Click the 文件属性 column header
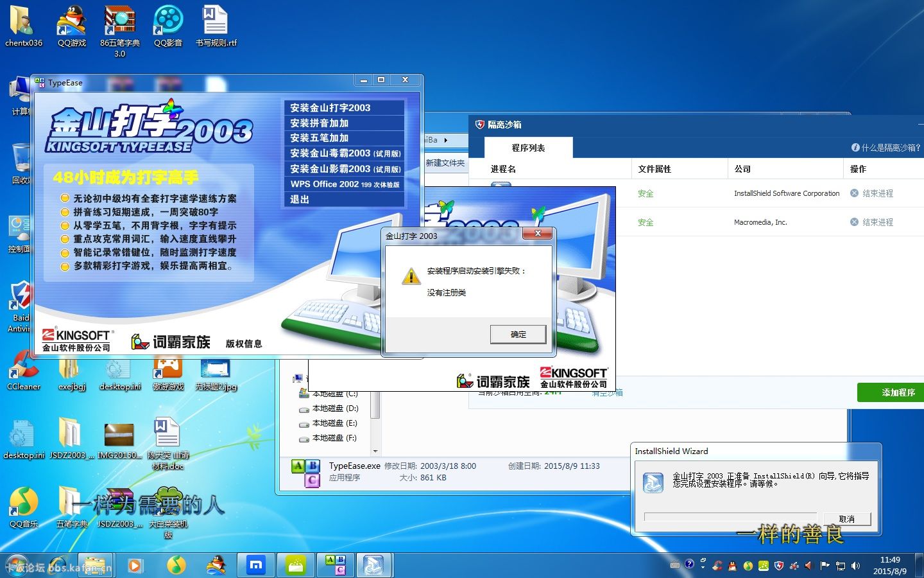924x578 pixels. [680, 169]
